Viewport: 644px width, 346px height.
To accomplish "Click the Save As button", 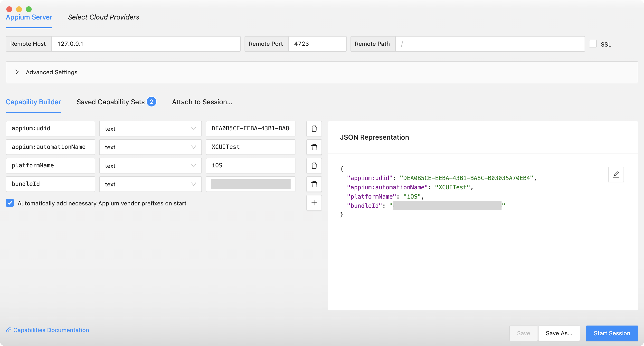I will (x=559, y=333).
